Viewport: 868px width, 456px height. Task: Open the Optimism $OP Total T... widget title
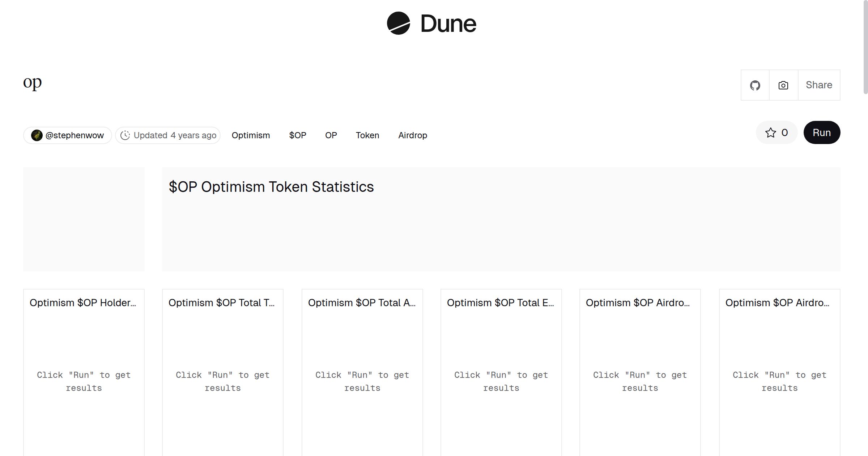point(221,303)
